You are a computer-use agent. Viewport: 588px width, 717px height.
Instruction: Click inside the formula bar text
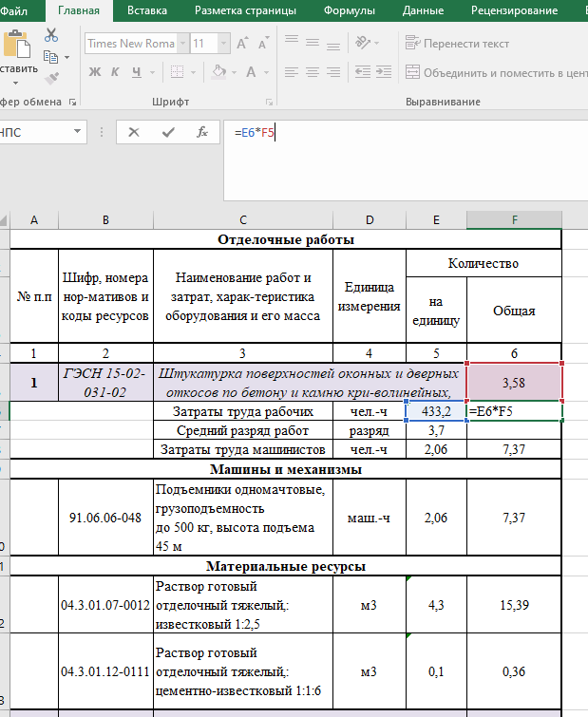(255, 133)
